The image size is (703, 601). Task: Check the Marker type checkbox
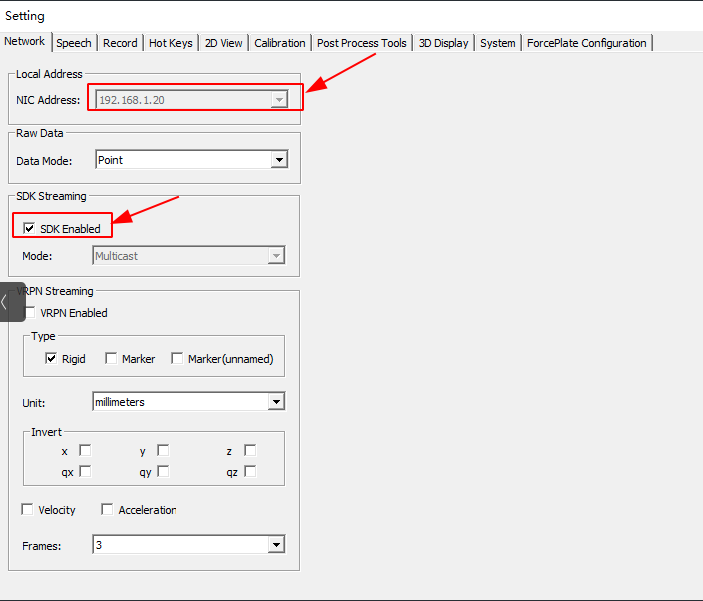coord(111,359)
